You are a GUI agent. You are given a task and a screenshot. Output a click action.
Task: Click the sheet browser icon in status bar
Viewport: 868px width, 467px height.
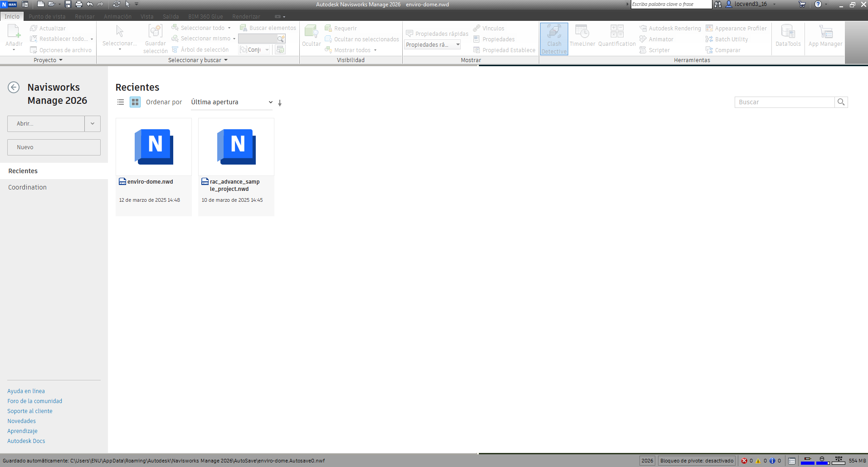point(792,461)
